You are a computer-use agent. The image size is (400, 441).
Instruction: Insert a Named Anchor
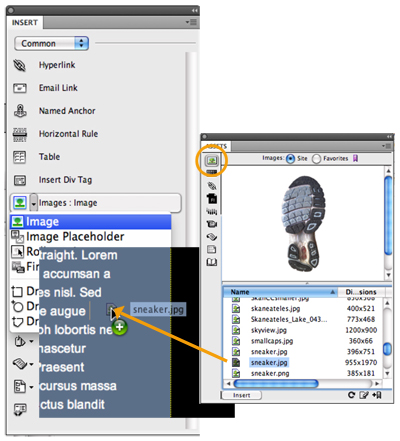point(67,111)
